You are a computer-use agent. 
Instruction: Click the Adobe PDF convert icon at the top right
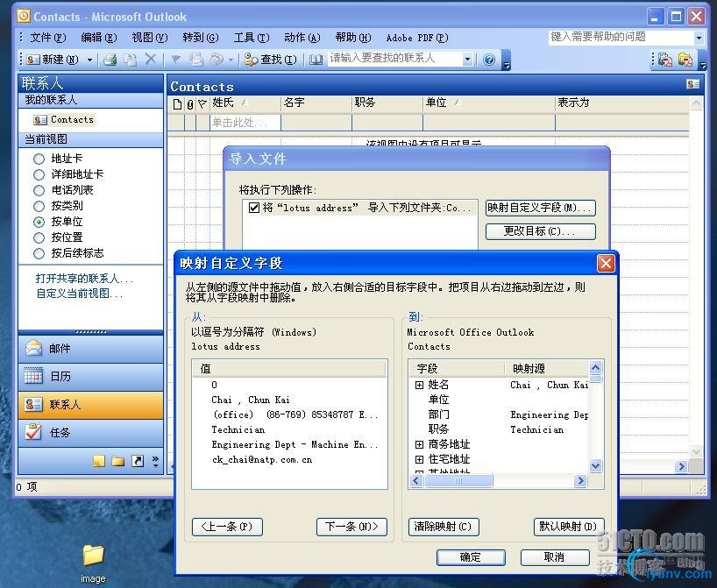click(665, 60)
